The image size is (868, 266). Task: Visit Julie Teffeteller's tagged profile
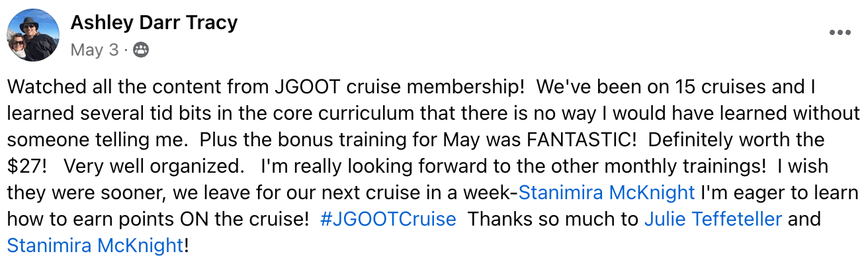(x=713, y=219)
